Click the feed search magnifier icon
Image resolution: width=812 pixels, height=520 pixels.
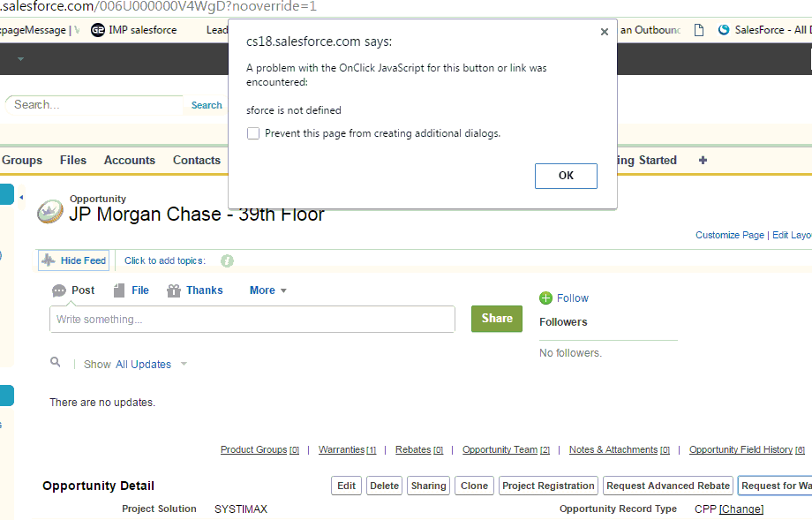(x=56, y=362)
